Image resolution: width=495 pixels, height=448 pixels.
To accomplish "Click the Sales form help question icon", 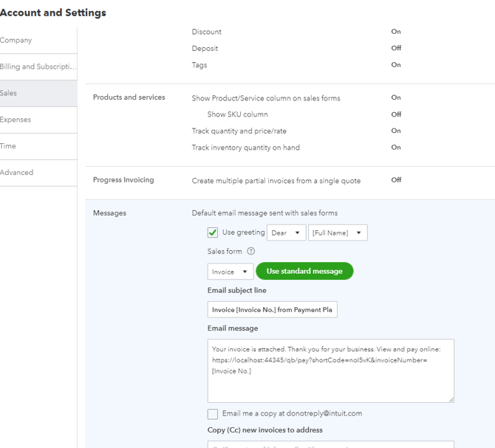I will point(251,252).
